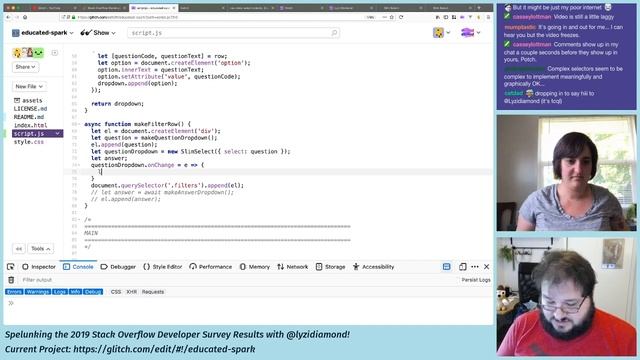
Task: Open the Show live app dropdown
Action: [98, 33]
